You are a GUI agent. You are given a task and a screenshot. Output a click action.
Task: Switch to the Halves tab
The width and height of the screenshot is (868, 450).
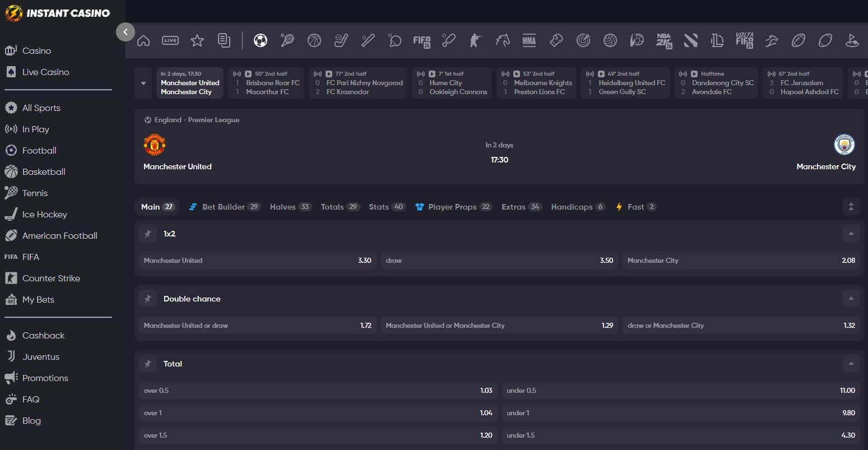[291, 207]
